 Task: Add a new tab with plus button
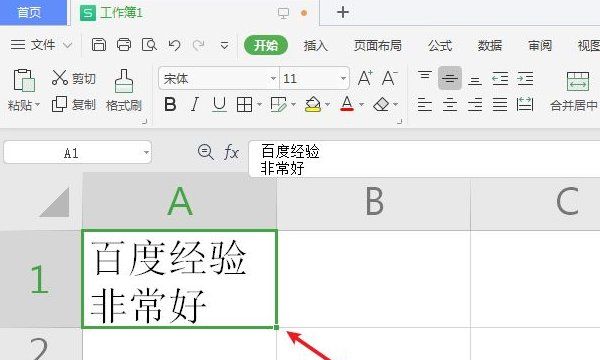point(343,12)
